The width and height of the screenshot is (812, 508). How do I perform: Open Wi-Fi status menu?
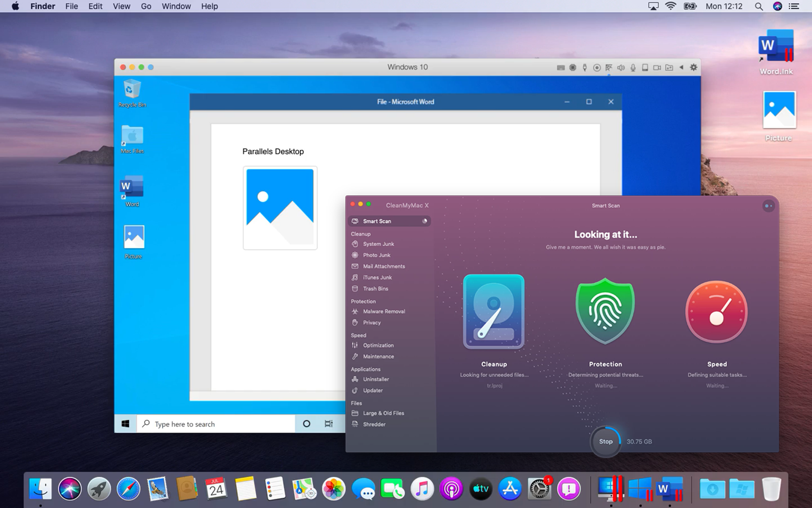(x=671, y=6)
